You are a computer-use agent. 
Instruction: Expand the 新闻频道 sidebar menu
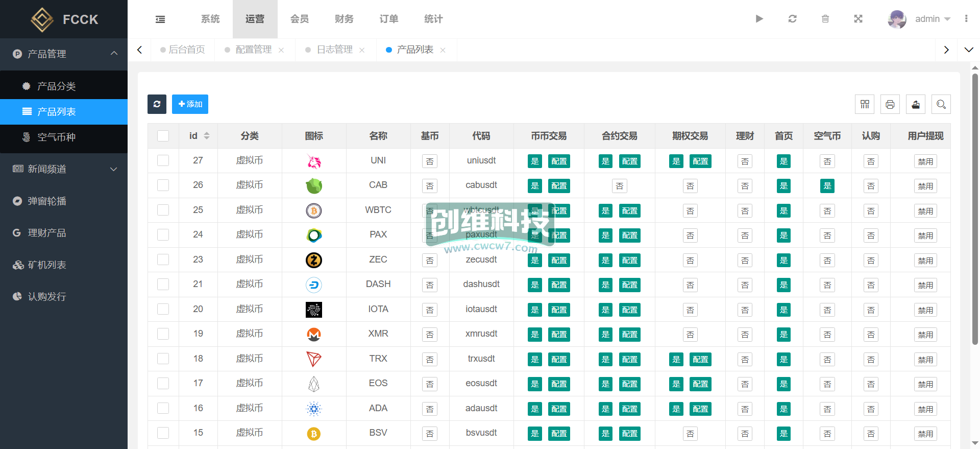click(x=64, y=169)
